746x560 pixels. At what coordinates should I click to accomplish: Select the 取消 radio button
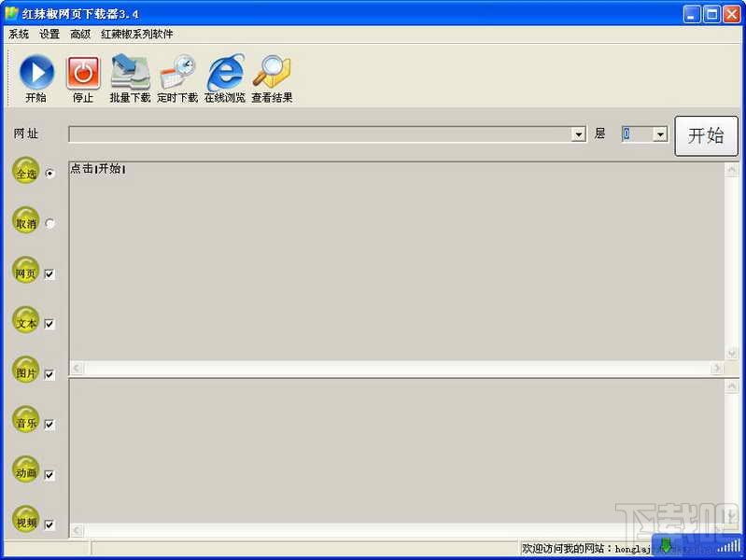point(50,224)
